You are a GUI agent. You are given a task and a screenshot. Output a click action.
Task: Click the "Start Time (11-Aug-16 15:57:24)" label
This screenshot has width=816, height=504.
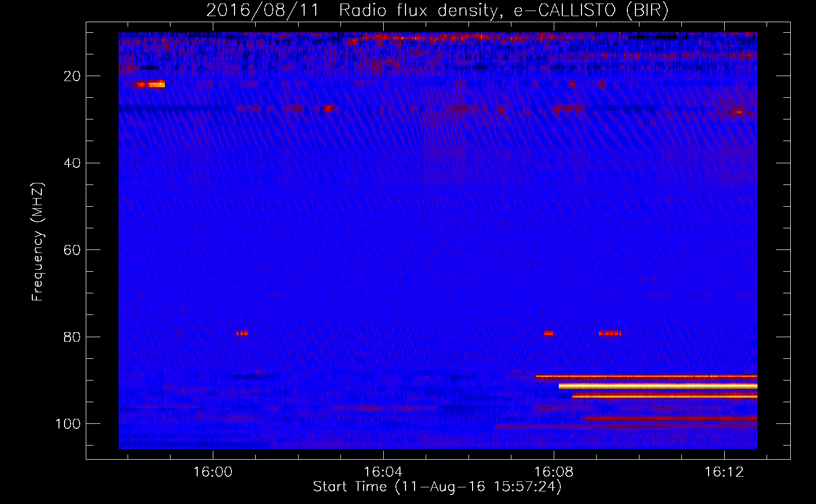(437, 487)
